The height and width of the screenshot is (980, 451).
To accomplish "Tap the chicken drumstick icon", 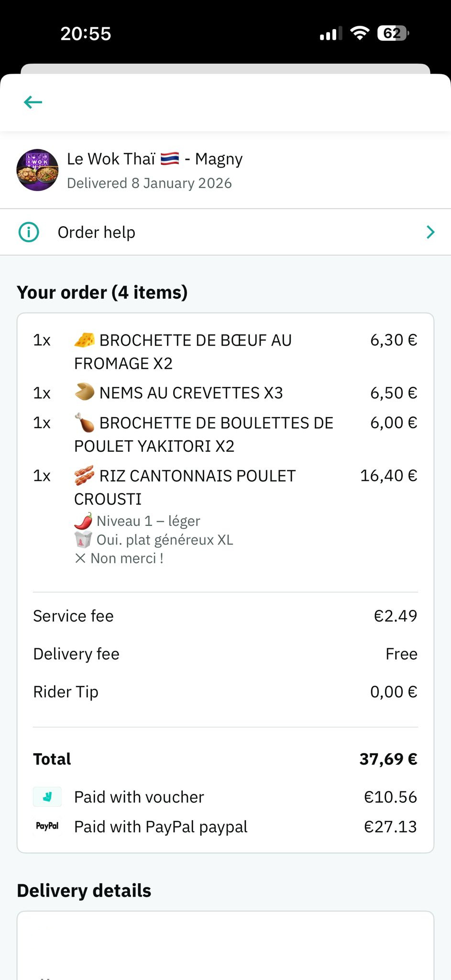I will pos(85,423).
